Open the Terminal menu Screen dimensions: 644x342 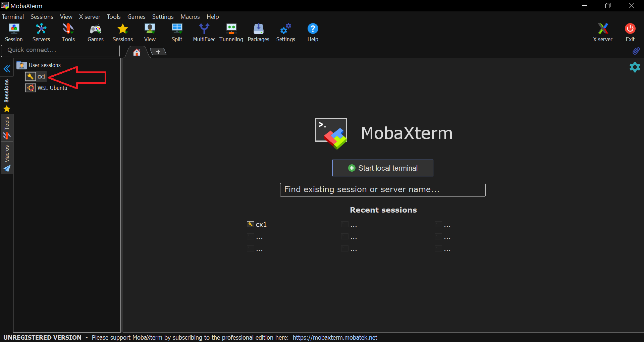click(x=13, y=17)
